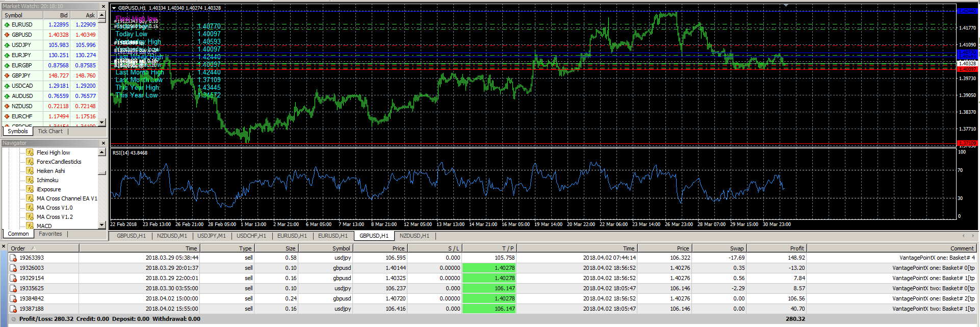Close the Market Watch panel

tap(103, 7)
